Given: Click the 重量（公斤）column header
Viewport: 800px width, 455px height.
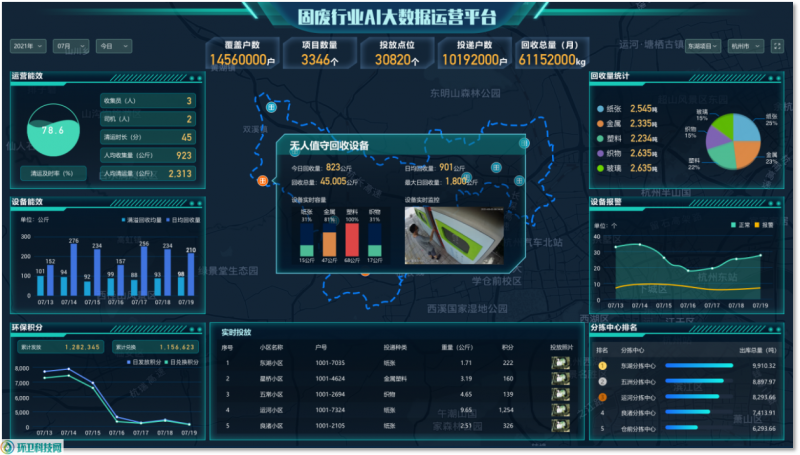Looking at the screenshot, I should [457, 347].
